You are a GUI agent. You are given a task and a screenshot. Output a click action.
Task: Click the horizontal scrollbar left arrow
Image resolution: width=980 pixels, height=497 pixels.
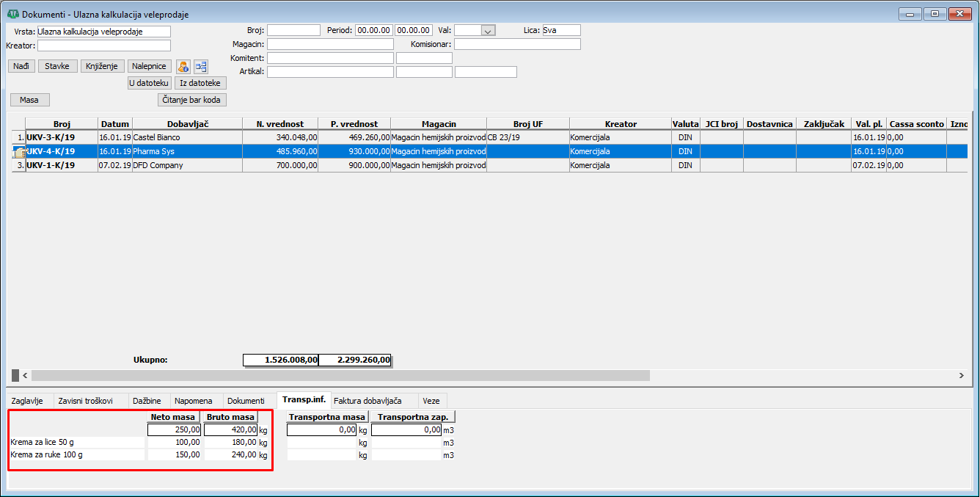25,375
